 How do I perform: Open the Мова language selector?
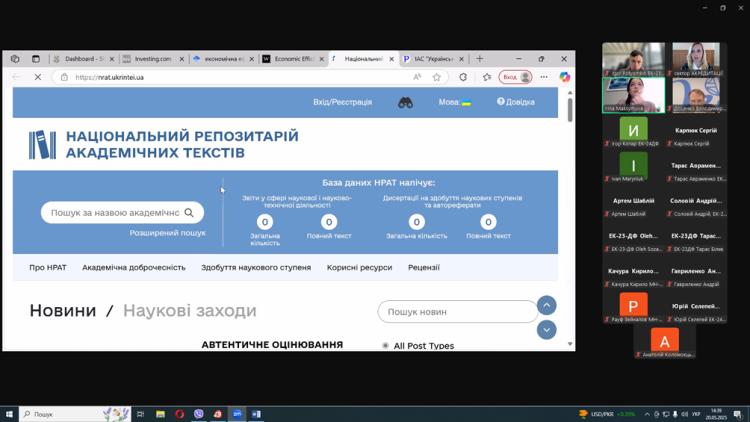coord(454,102)
